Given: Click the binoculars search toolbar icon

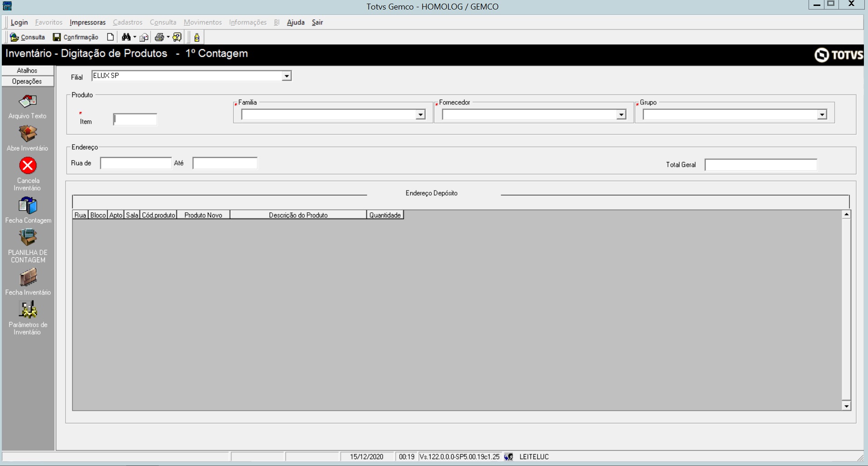Looking at the screenshot, I should 126,37.
